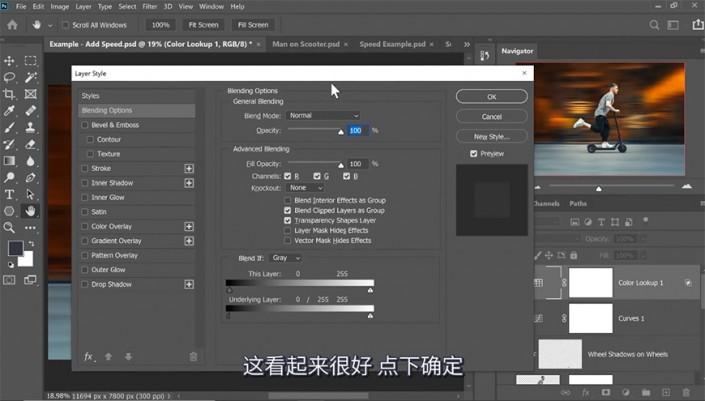The height and width of the screenshot is (401, 705).
Task: Select the Clone Stamp tool
Action: point(31,128)
